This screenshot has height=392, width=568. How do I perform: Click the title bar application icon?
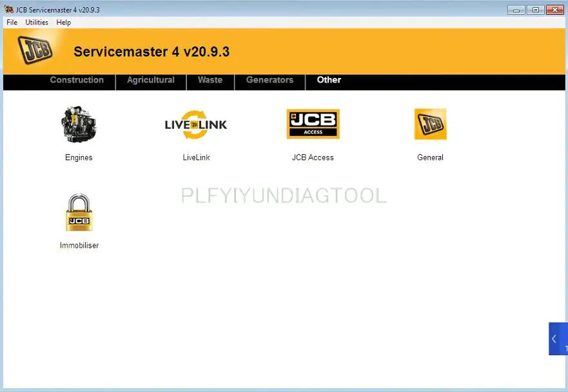tap(8, 10)
